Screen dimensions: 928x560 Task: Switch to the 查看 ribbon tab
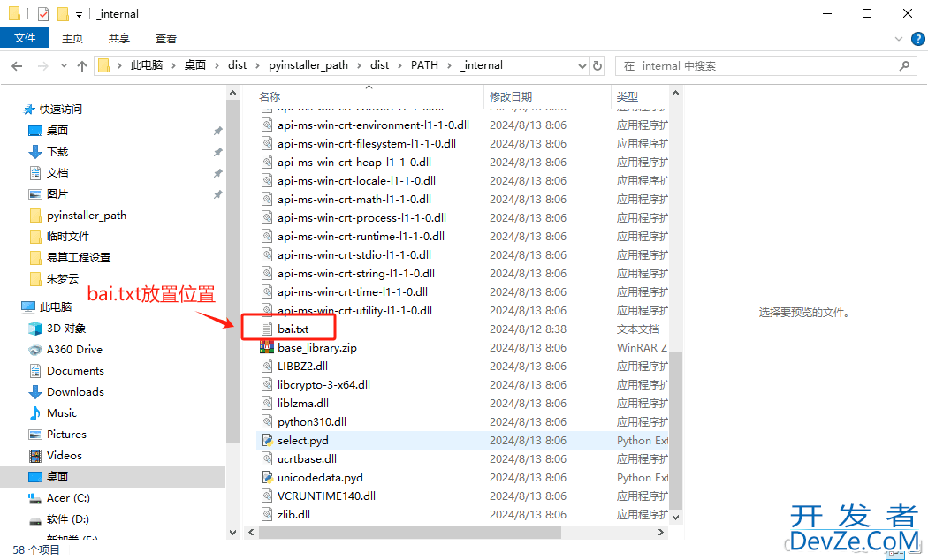click(x=166, y=39)
